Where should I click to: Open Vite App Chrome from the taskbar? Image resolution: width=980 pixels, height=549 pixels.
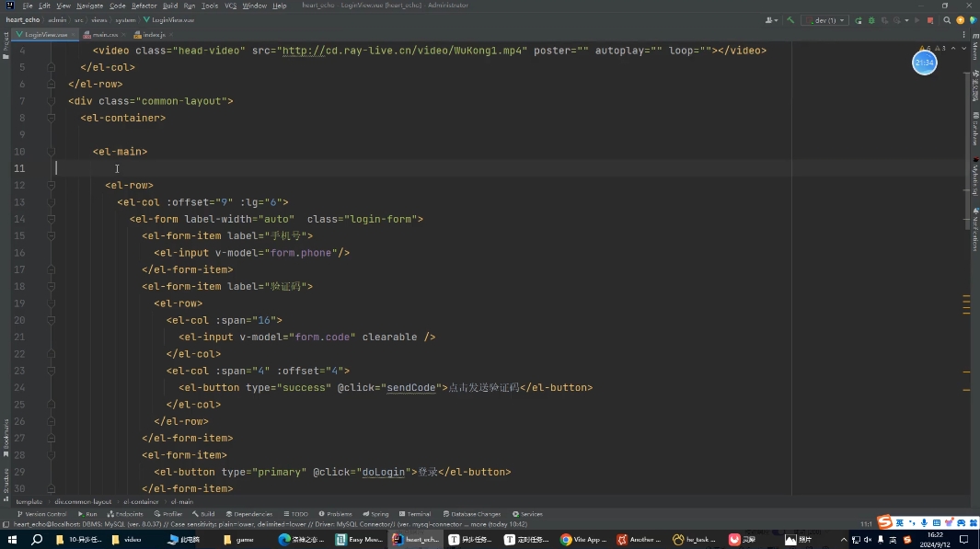(583, 540)
